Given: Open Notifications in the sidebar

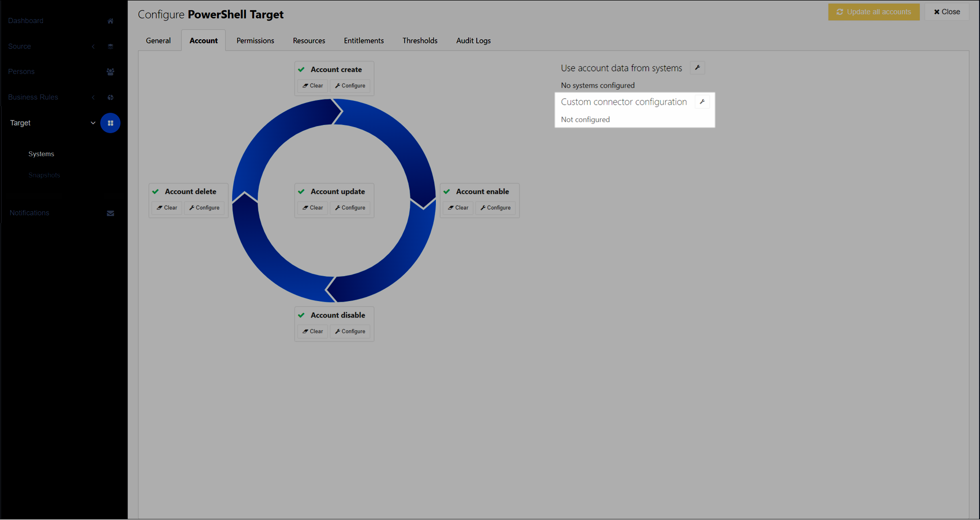Looking at the screenshot, I should tap(30, 213).
